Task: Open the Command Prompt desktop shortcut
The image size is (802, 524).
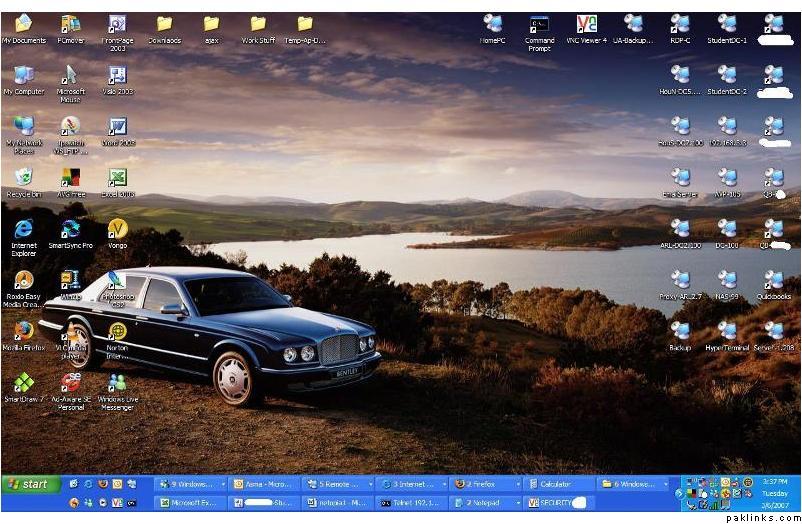Action: point(539,24)
